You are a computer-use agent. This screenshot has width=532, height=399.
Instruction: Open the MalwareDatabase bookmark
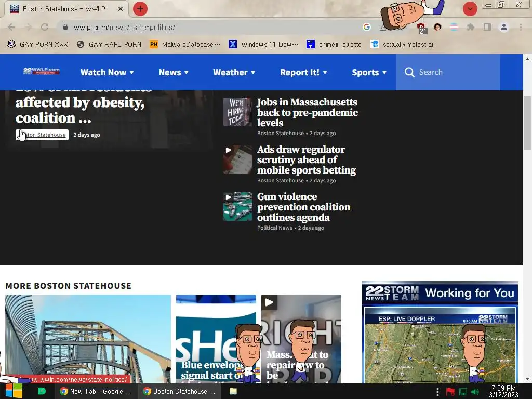coord(185,44)
